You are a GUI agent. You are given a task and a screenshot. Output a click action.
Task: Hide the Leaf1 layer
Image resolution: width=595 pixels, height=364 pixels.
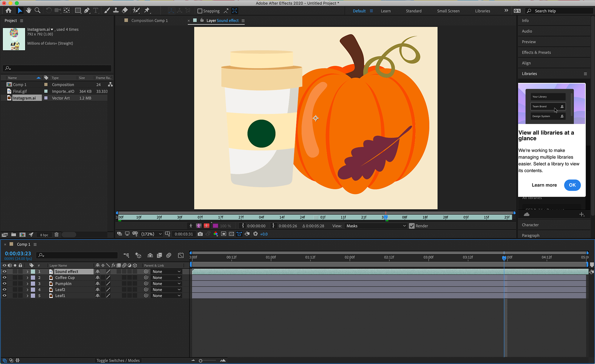pyautogui.click(x=4, y=296)
